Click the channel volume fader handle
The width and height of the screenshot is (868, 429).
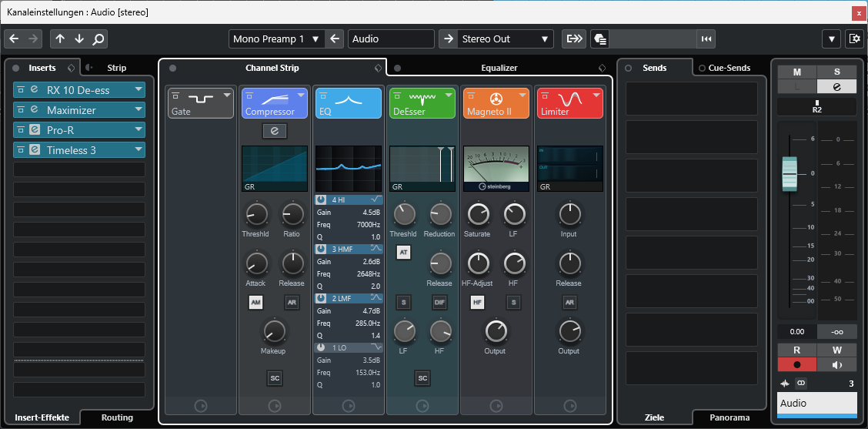pos(791,173)
